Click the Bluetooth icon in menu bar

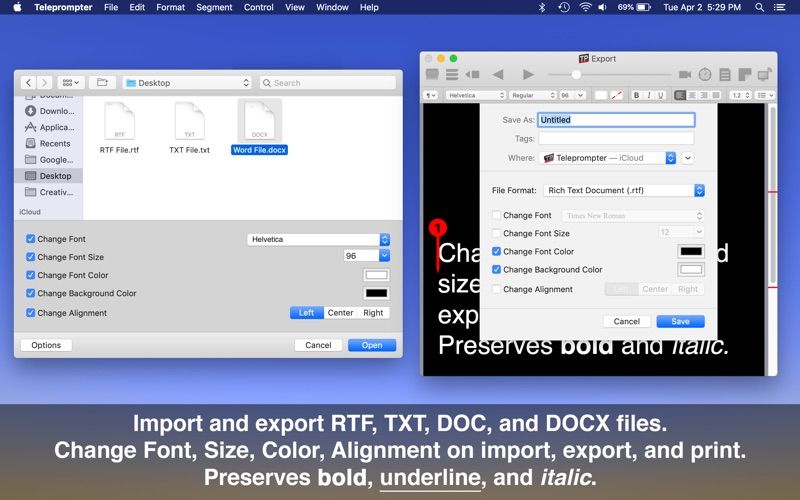coord(542,7)
